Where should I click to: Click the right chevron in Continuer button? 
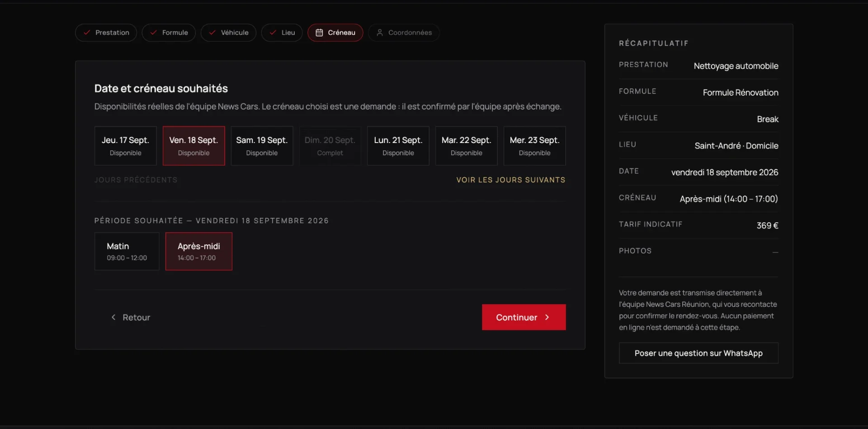click(547, 317)
